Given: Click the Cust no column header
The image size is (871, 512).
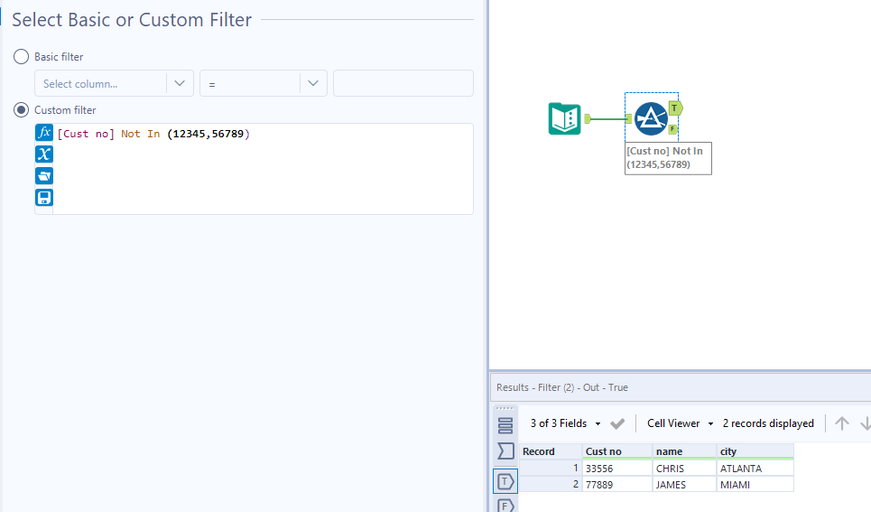Looking at the screenshot, I should click(617, 451).
